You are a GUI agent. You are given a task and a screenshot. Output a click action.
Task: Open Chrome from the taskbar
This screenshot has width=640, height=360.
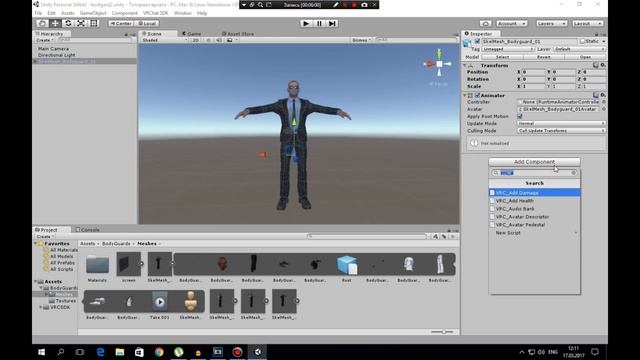pos(159,352)
